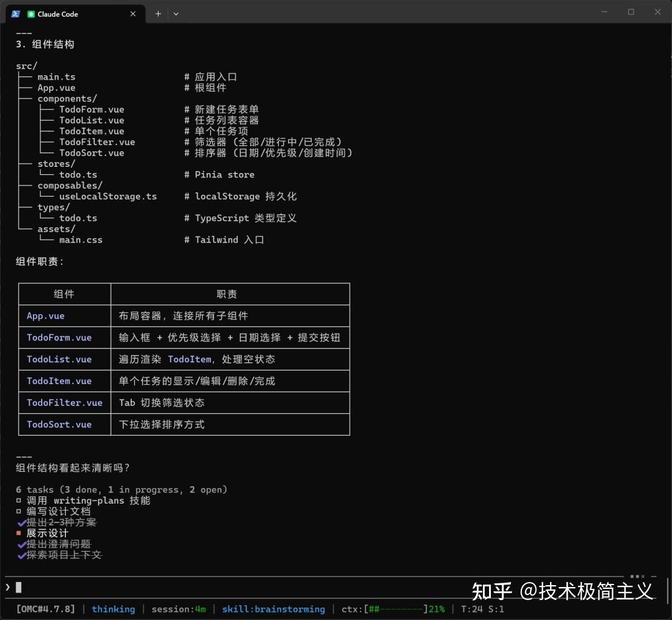This screenshot has width=672, height=620.
Task: Click the 'src/' root in the tree
Action: [27, 66]
